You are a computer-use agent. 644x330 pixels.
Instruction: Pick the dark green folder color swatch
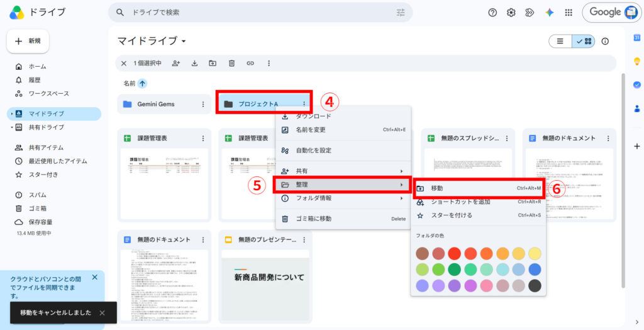[x=454, y=270]
